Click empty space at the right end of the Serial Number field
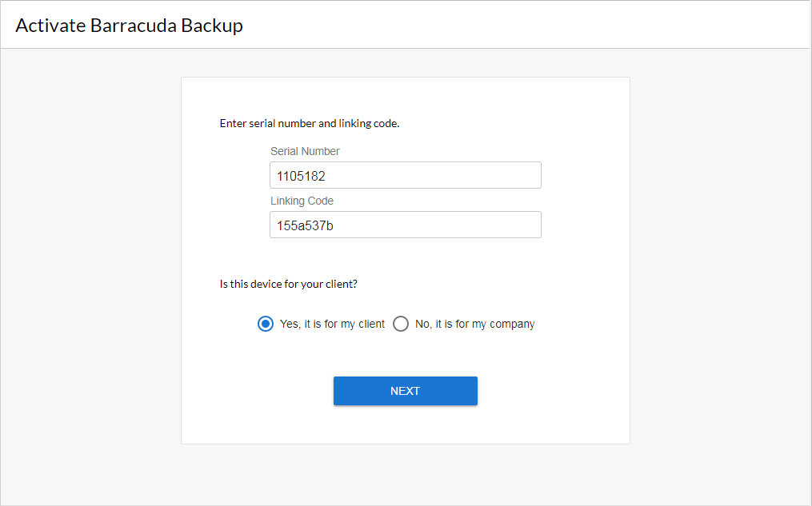 pos(512,175)
